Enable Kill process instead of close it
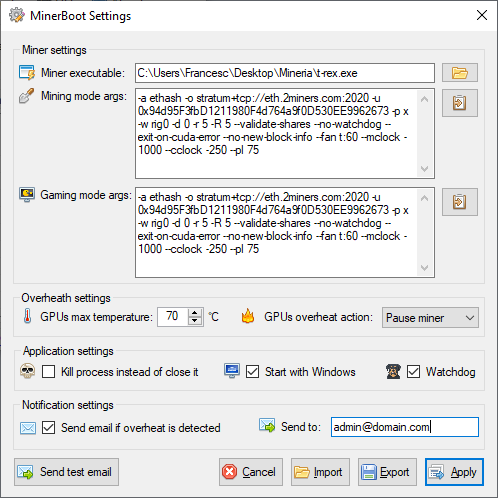Image resolution: width=498 pixels, height=498 pixels. [x=49, y=372]
